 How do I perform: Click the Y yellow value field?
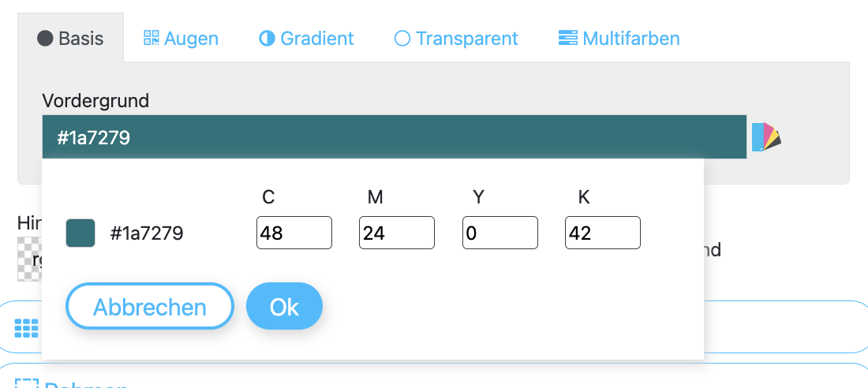click(500, 233)
